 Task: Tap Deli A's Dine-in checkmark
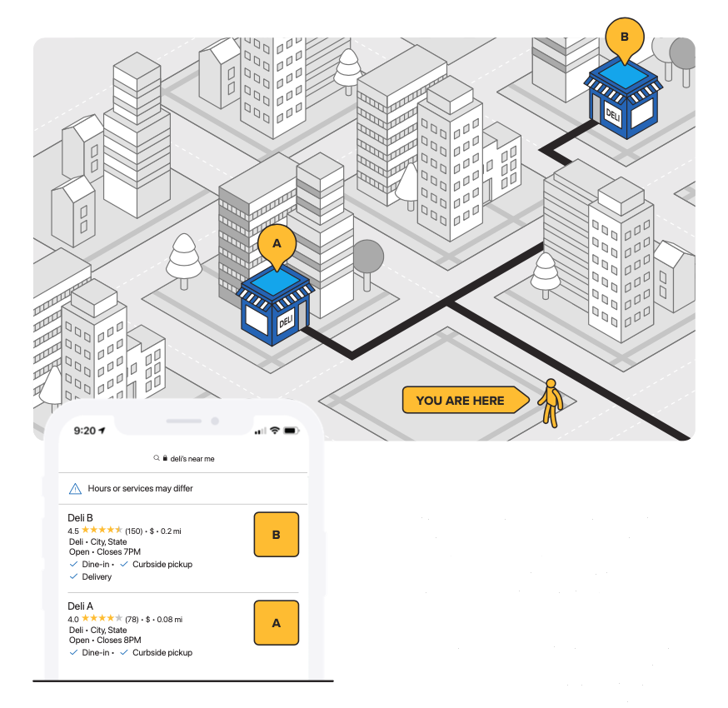tap(73, 652)
